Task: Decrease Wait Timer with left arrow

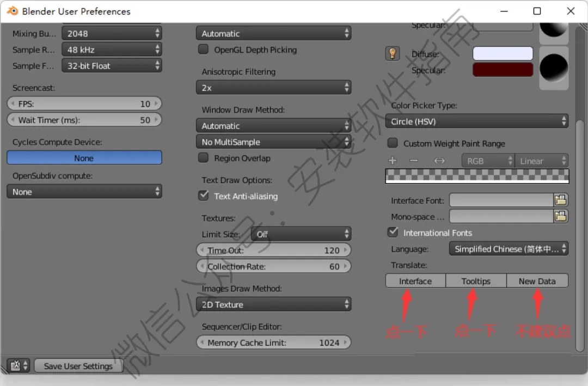Action: [13, 120]
